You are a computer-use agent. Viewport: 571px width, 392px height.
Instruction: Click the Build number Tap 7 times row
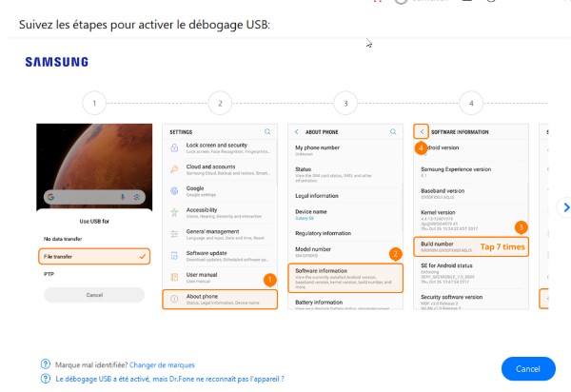pos(471,246)
